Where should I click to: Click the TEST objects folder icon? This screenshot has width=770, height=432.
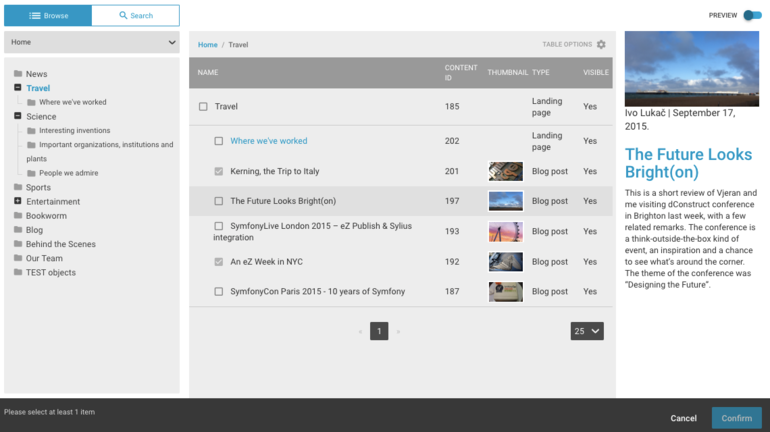click(x=18, y=272)
